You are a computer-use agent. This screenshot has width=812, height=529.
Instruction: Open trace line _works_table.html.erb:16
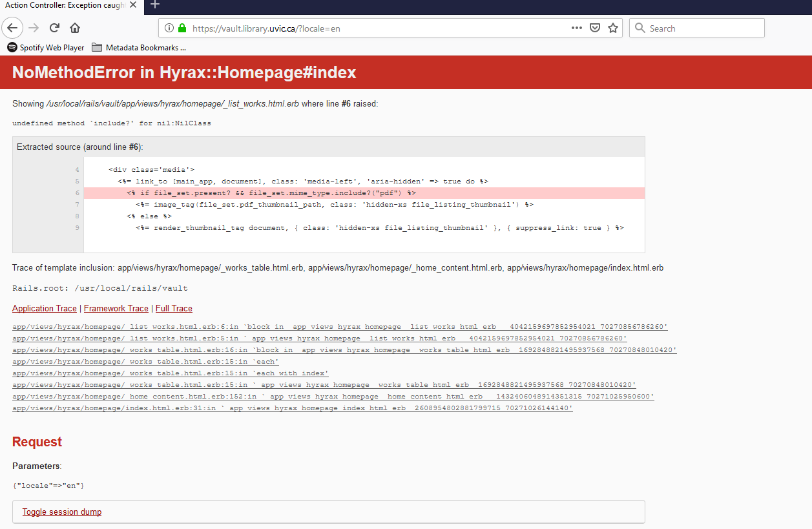344,350
